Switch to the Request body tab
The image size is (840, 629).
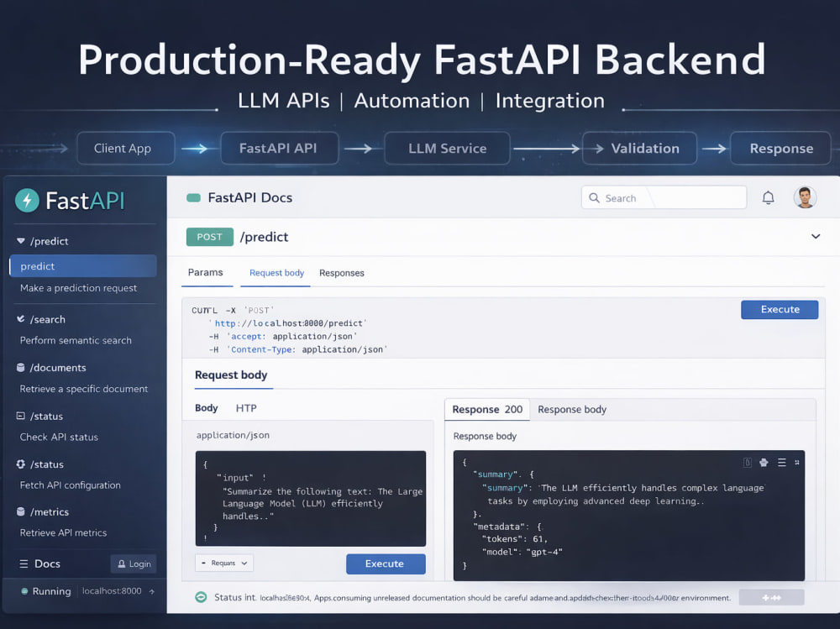tap(276, 273)
